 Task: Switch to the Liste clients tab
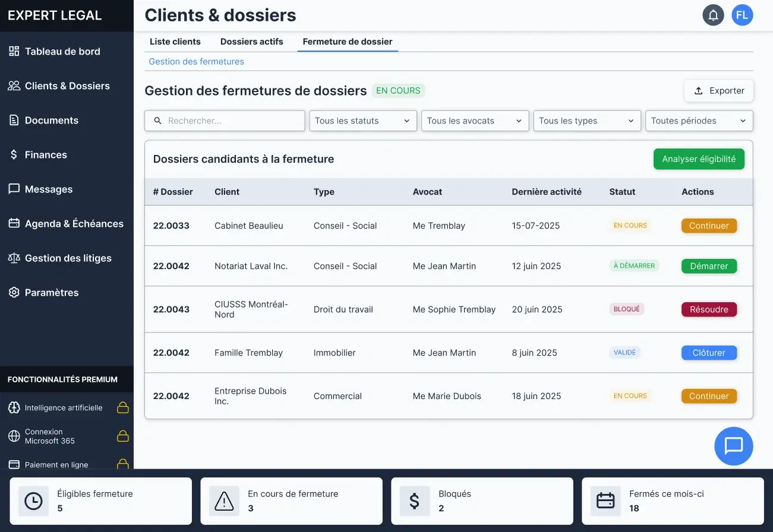(175, 42)
